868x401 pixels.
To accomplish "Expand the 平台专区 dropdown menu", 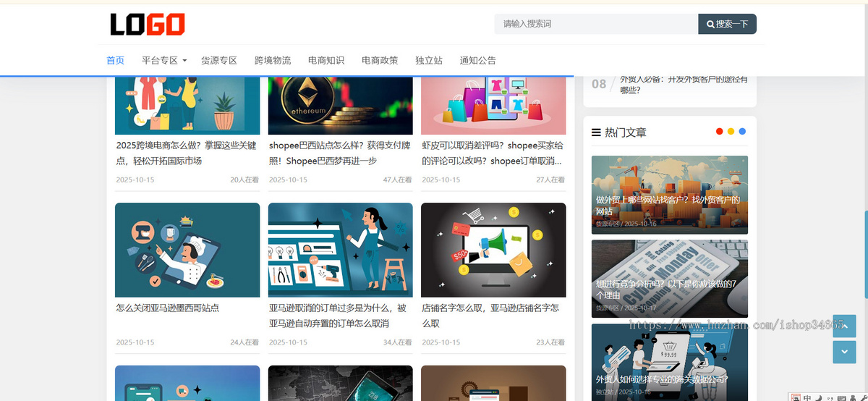I will click(x=164, y=60).
